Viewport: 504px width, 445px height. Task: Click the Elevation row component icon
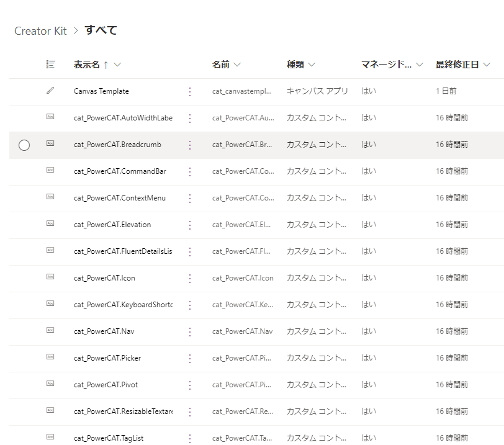coord(50,223)
